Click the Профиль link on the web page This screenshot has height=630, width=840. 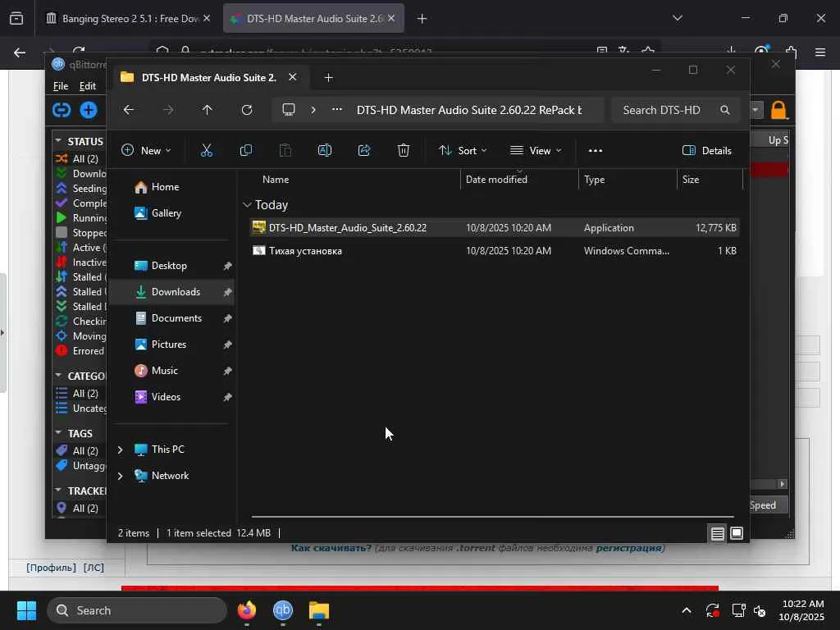pyautogui.click(x=52, y=568)
